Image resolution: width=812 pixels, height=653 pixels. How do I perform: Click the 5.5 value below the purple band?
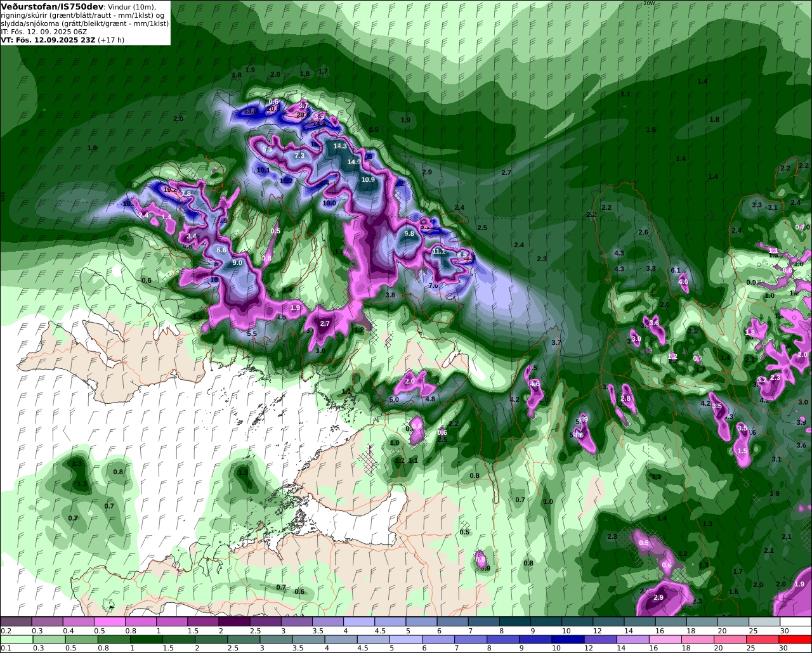252,333
